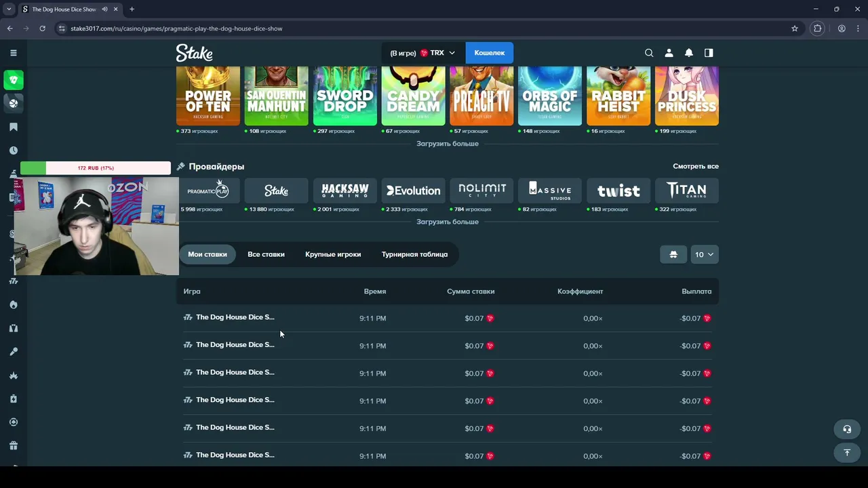Select the green Casino sidebar icon

pos(13,80)
